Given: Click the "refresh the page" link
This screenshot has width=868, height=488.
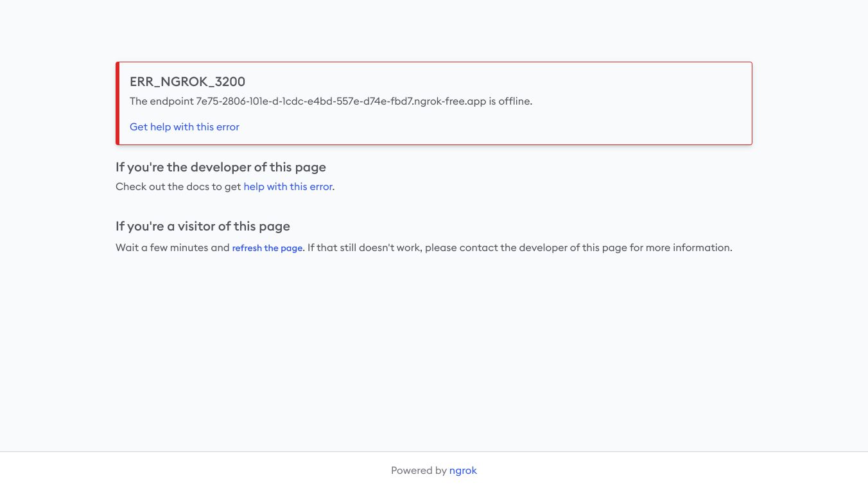Looking at the screenshot, I should pyautogui.click(x=267, y=248).
